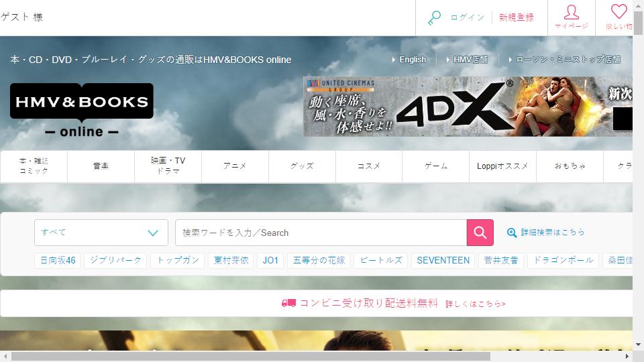Open the HMV店舗 link
Image resolution: width=644 pixels, height=362 pixels.
click(x=470, y=60)
